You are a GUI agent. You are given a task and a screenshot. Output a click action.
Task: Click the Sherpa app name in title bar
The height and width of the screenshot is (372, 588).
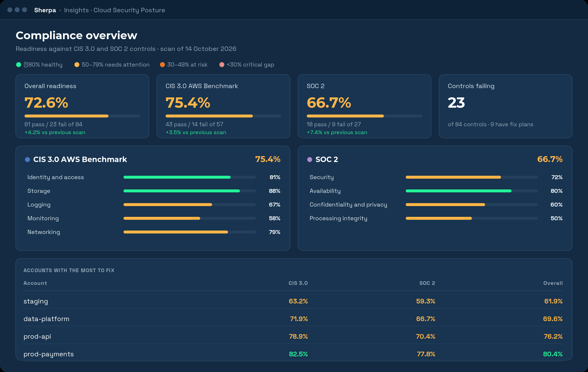pyautogui.click(x=45, y=10)
